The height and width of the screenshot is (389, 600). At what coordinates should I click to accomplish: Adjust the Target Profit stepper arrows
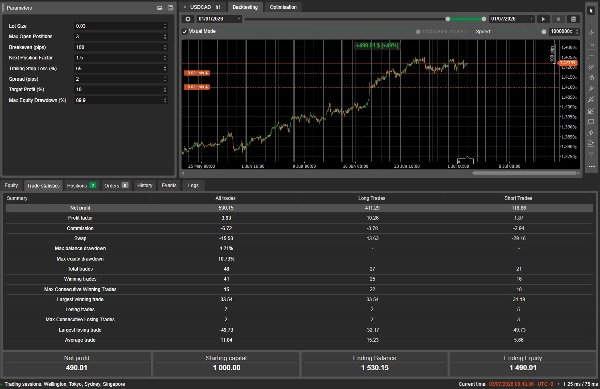[x=165, y=90]
